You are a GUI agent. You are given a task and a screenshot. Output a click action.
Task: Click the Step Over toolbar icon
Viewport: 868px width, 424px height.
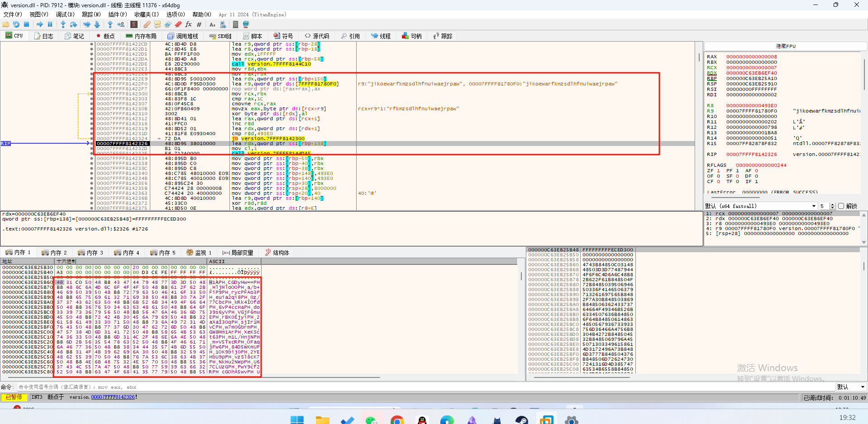(x=73, y=24)
